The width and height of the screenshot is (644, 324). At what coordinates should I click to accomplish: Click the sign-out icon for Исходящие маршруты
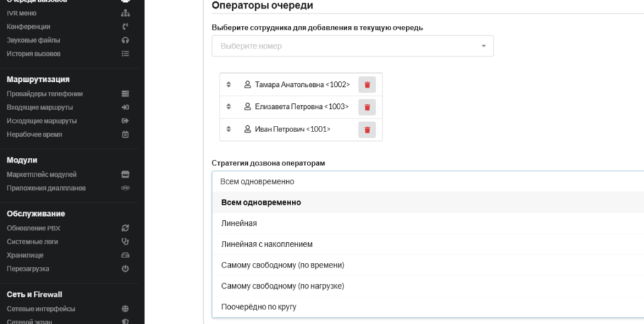pos(125,121)
